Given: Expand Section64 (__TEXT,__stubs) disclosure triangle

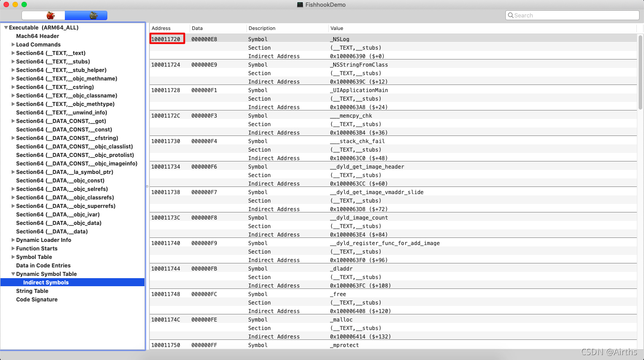Looking at the screenshot, I should pyautogui.click(x=13, y=62).
